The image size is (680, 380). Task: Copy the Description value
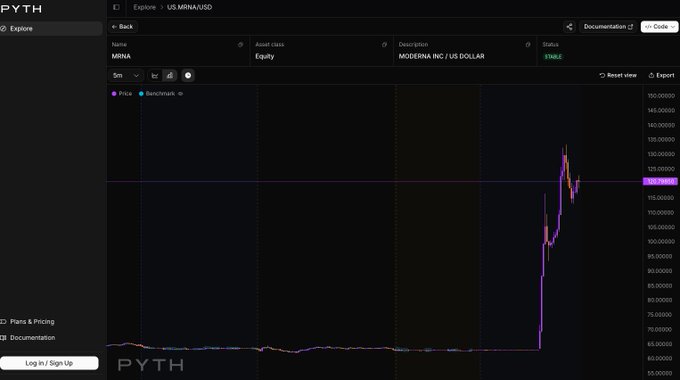click(x=528, y=45)
